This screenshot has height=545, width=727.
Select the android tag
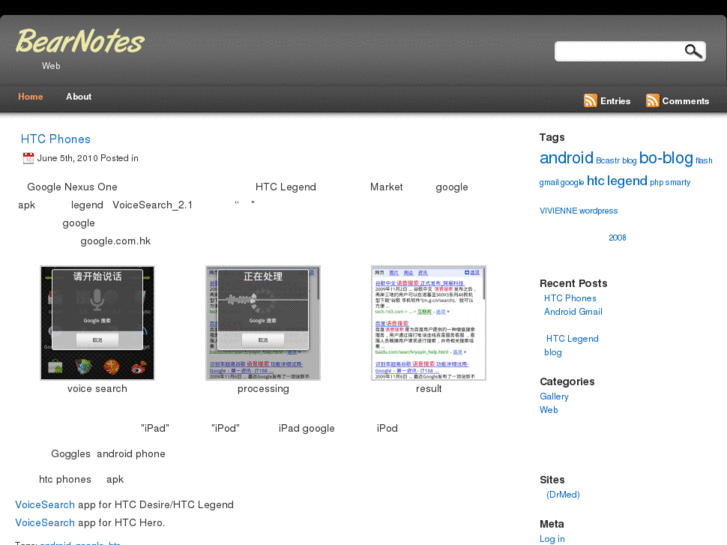pyautogui.click(x=566, y=158)
